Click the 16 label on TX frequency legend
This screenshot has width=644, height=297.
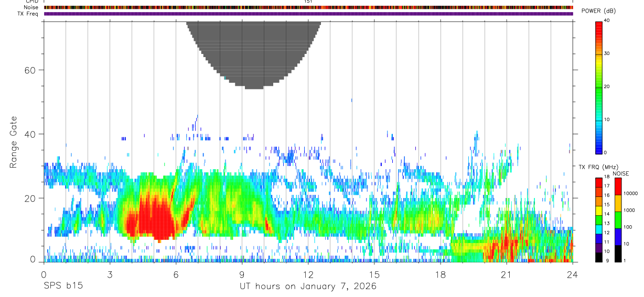point(607,194)
